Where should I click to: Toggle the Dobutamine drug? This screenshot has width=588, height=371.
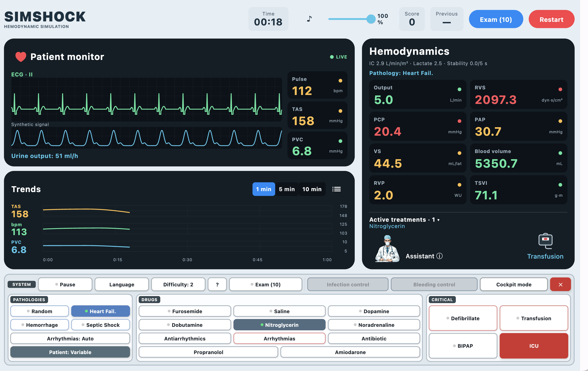tap(185, 325)
